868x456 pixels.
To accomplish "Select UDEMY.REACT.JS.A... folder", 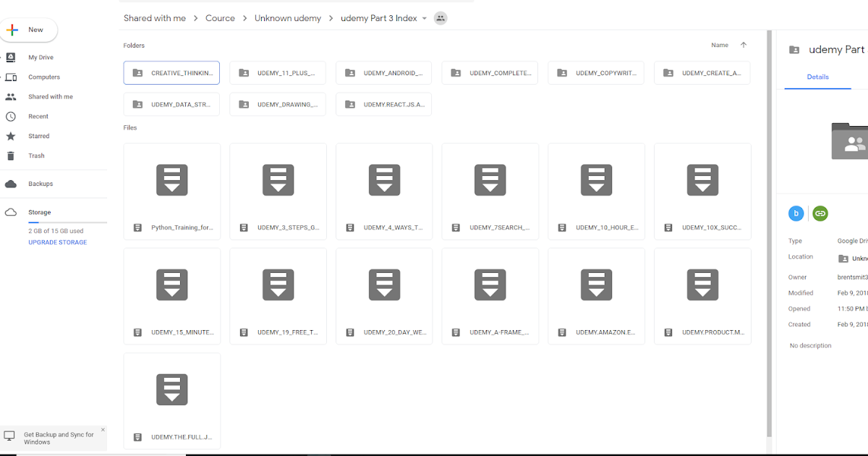I will [384, 104].
